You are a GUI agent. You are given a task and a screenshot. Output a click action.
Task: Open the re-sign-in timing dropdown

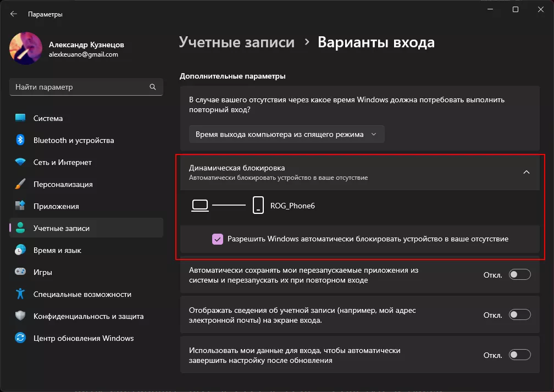286,134
